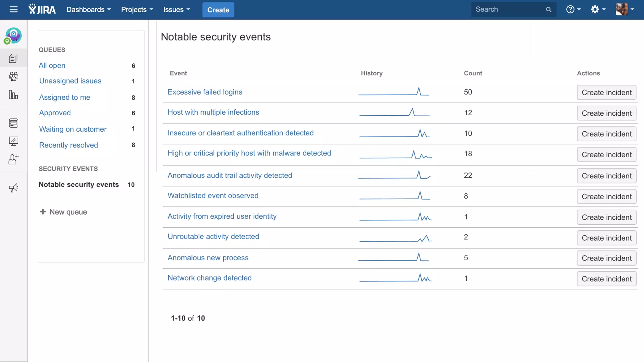Open the Issues menu
The image size is (644, 362).
(177, 10)
